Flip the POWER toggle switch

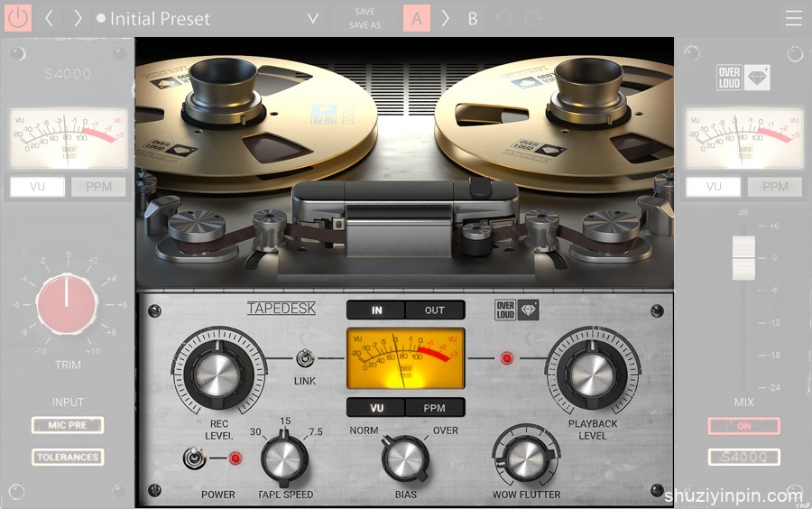(x=195, y=458)
